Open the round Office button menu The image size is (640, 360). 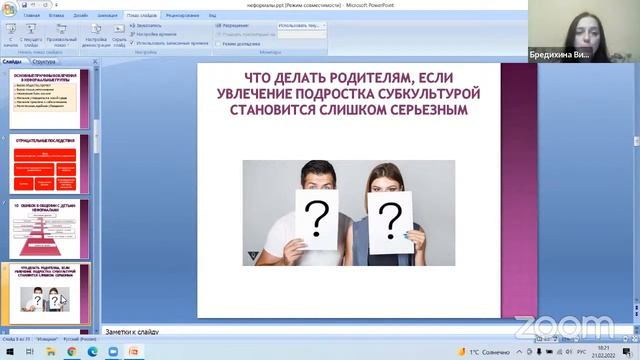point(9,8)
